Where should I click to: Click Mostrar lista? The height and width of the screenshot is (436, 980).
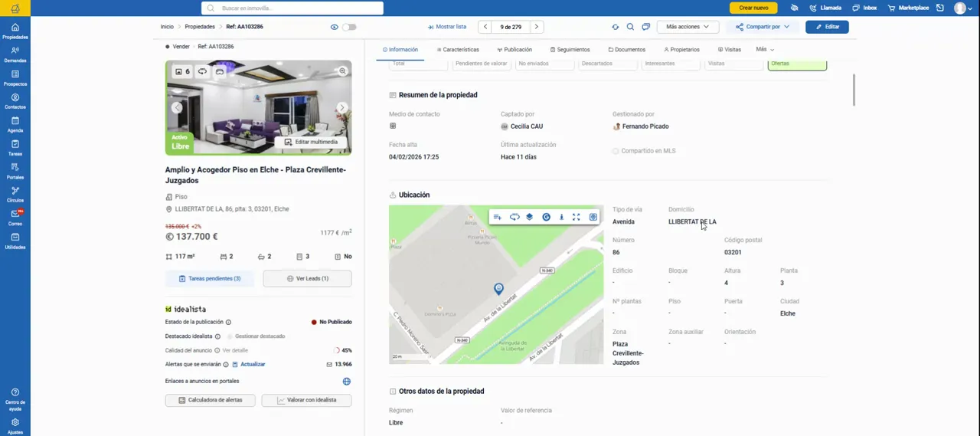coord(447,27)
